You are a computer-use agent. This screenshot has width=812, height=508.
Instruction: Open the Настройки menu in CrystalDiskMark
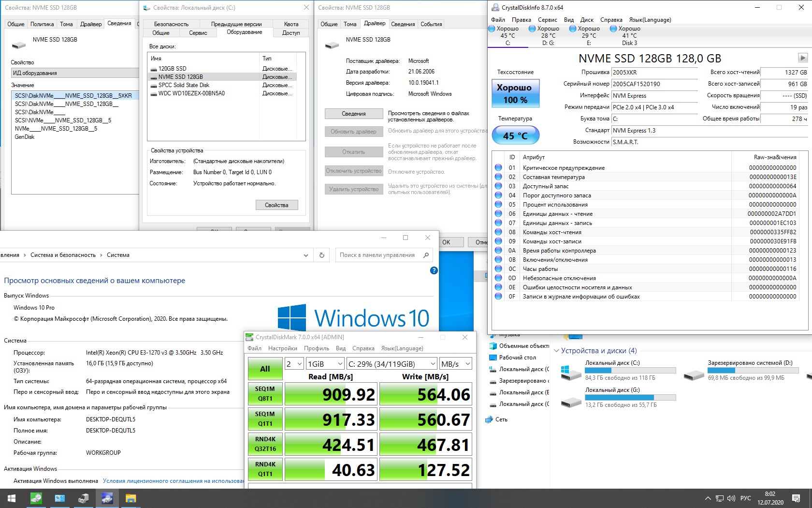283,348
